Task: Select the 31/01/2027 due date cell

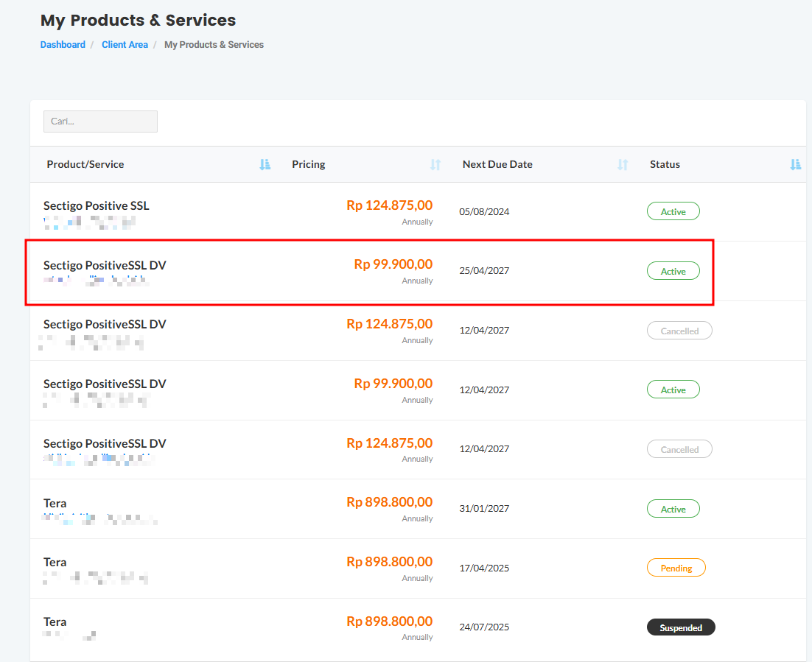Action: 484,508
